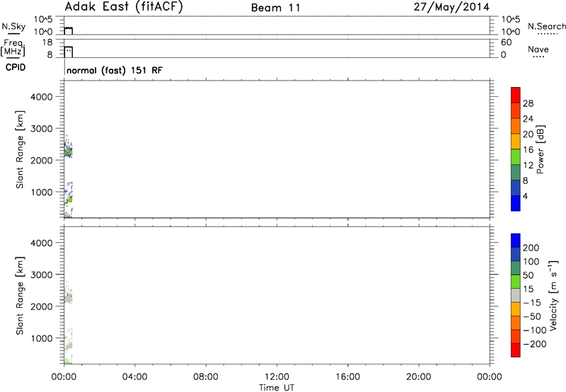566x392 pixels.
Task: Choose the teal Power segment between 8 and 12
Action: click(x=516, y=173)
